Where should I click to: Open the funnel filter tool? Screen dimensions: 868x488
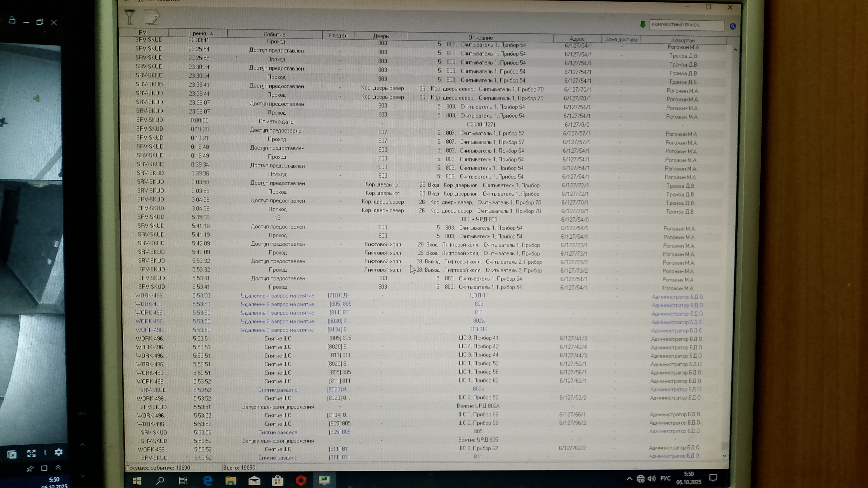click(x=130, y=16)
